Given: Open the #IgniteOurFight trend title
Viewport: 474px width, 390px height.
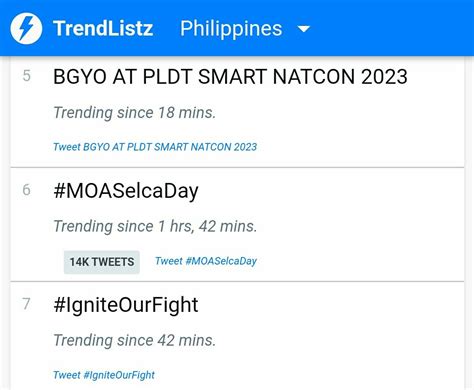Looking at the screenshot, I should pos(126,305).
